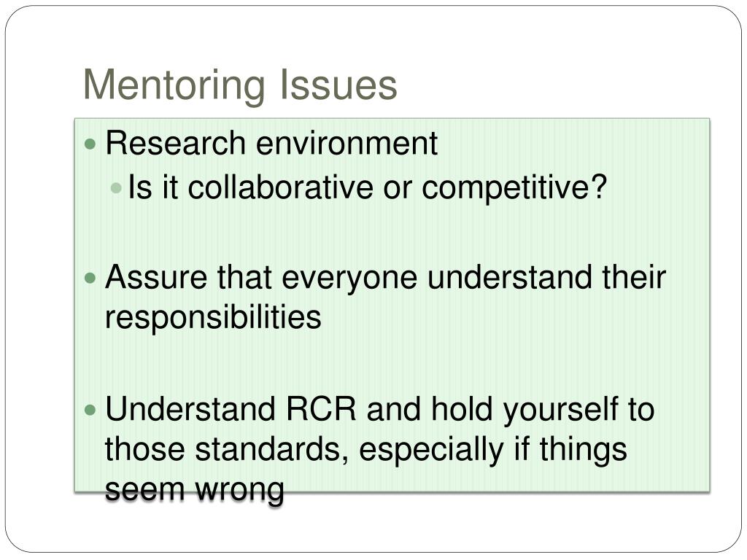
Task: Click the acronym 'RCR' in third bullet
Action: pyautogui.click(x=321, y=409)
